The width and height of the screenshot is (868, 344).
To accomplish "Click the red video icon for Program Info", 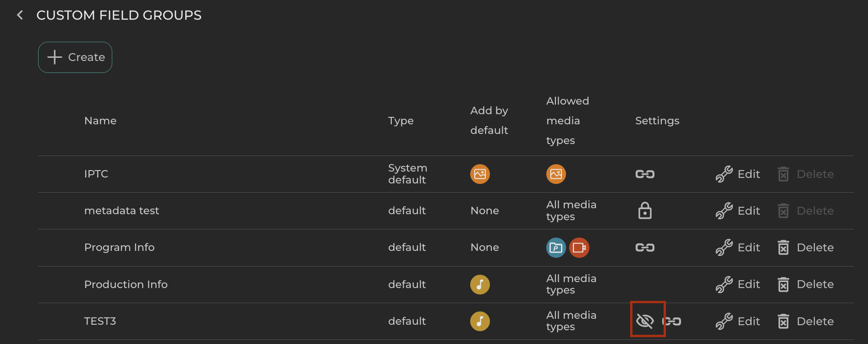I will point(579,248).
